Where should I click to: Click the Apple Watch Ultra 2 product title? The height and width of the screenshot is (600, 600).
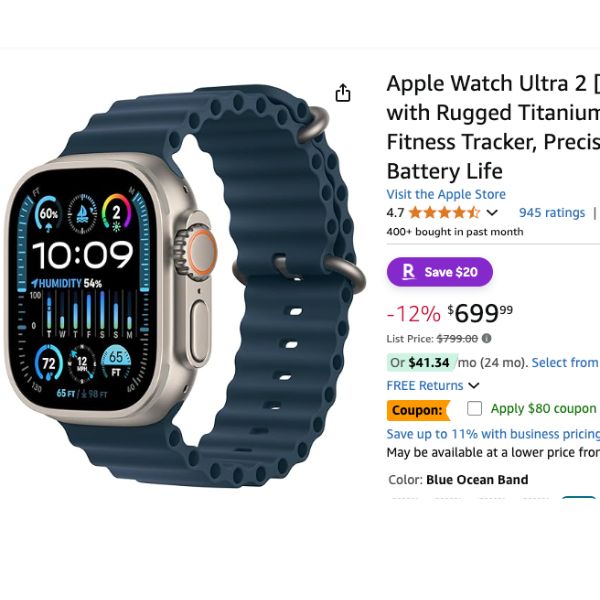point(493,127)
